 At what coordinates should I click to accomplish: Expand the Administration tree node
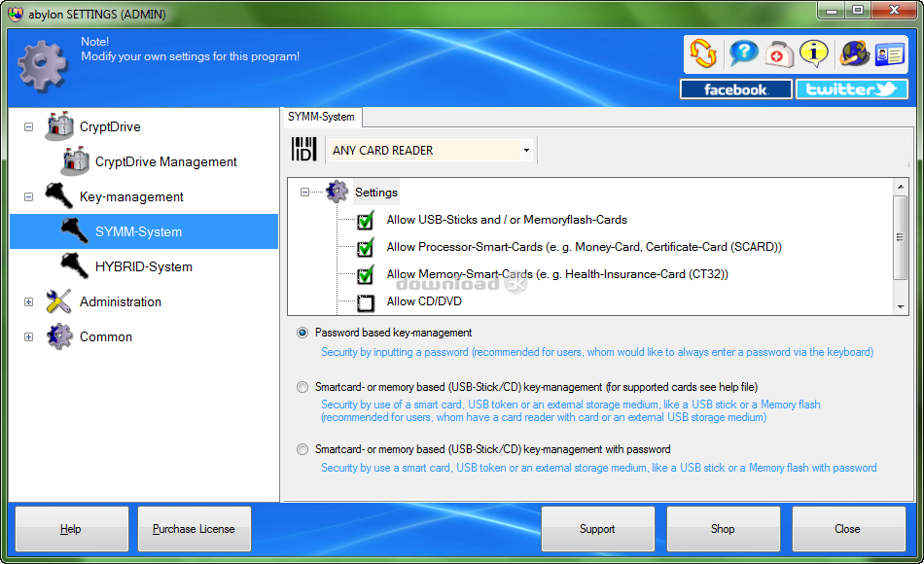pos(28,301)
